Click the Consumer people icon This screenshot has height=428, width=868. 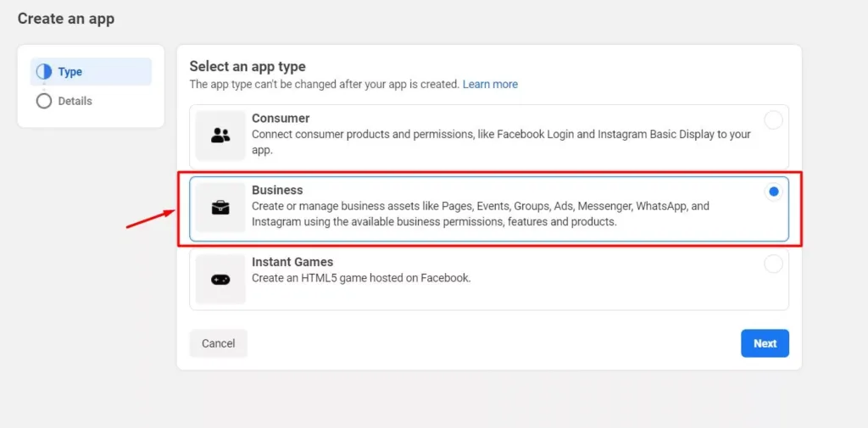(x=220, y=136)
